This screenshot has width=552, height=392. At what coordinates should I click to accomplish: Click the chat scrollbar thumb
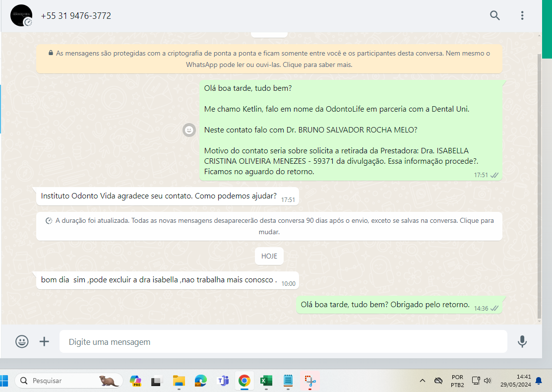tap(539, 187)
